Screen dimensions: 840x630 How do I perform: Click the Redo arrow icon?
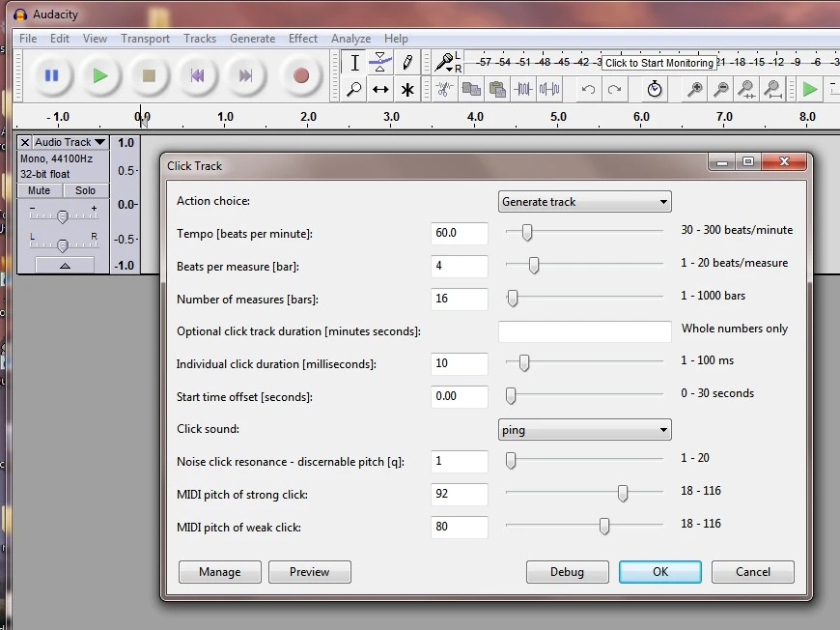pyautogui.click(x=614, y=89)
